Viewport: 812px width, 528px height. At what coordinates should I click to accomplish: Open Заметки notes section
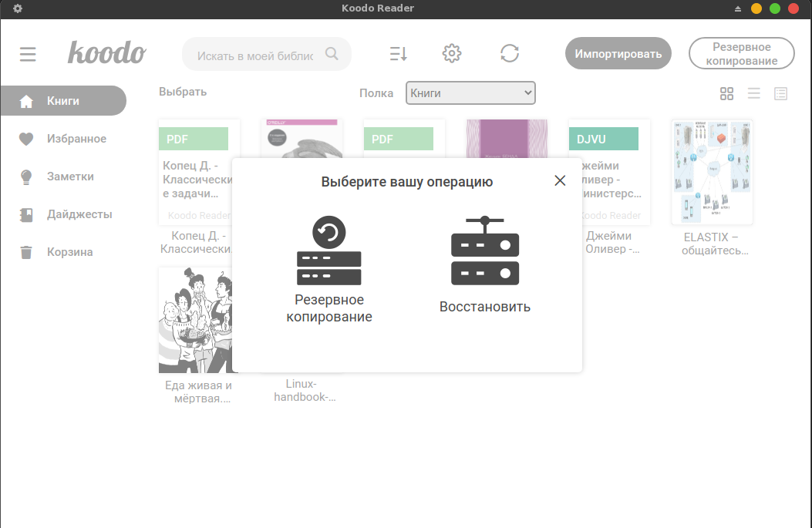pos(70,177)
